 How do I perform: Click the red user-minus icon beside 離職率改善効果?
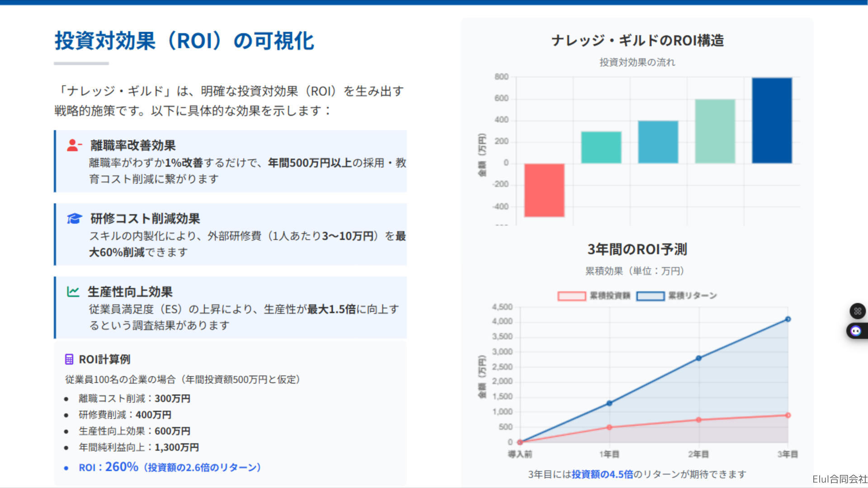(74, 145)
